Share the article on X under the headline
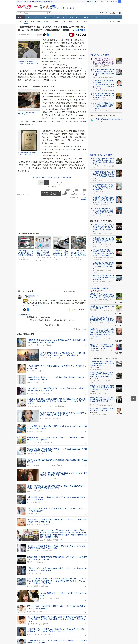The width and height of the screenshot is (138, 644). coord(44,35)
